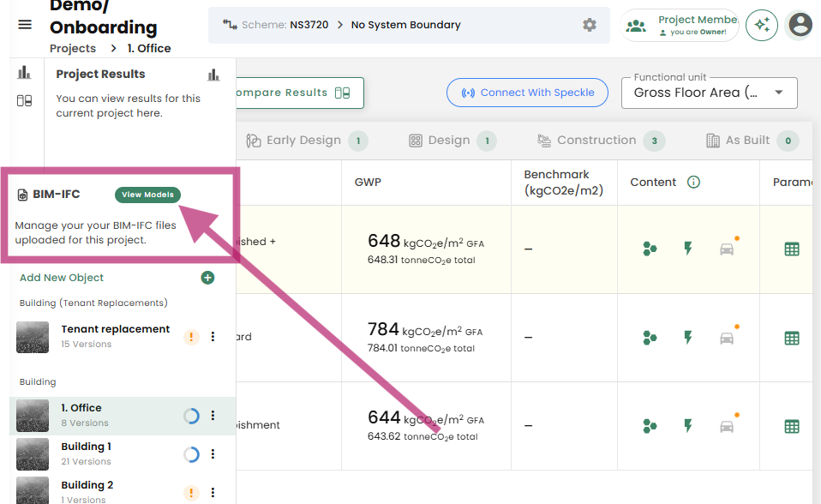Viewport: 821px width, 504px height.
Task: Open the three-dot menu for Building 1
Action: point(213,454)
